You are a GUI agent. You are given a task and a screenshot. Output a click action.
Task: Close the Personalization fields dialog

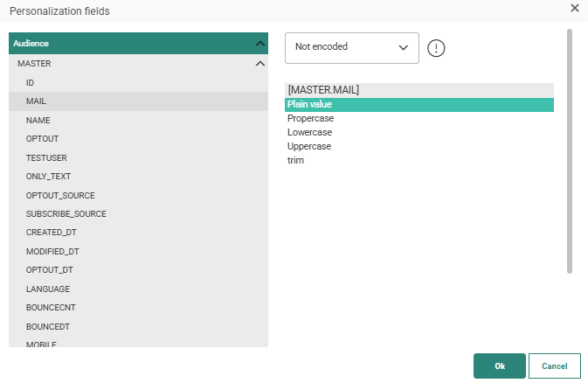(574, 8)
